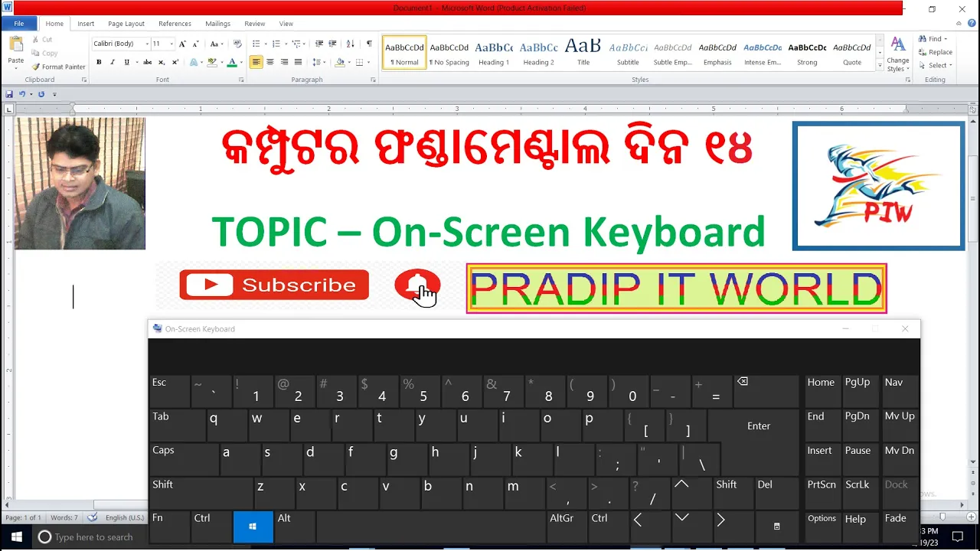
Task: Click Decrease Indent icon
Action: point(319,44)
